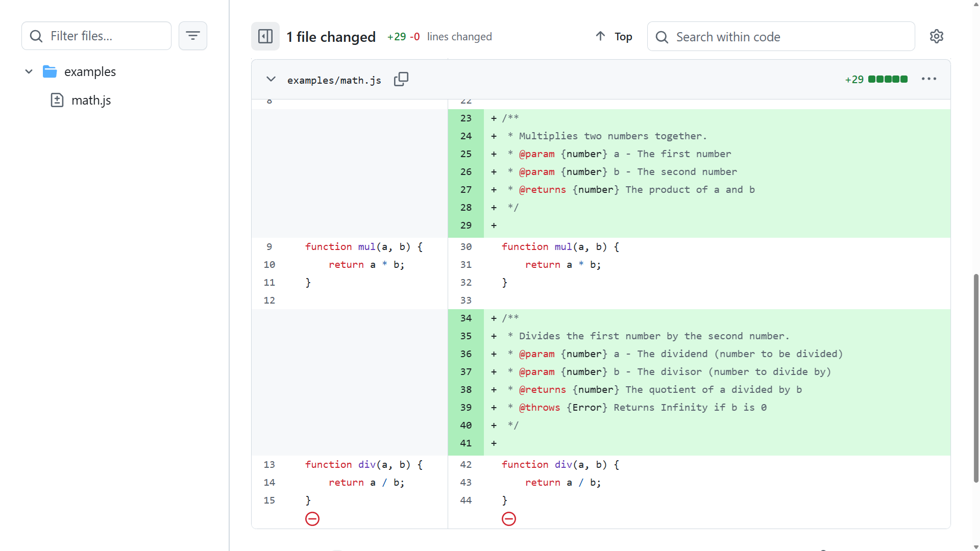980x551 pixels.
Task: Open the file filter options button
Action: click(x=192, y=36)
